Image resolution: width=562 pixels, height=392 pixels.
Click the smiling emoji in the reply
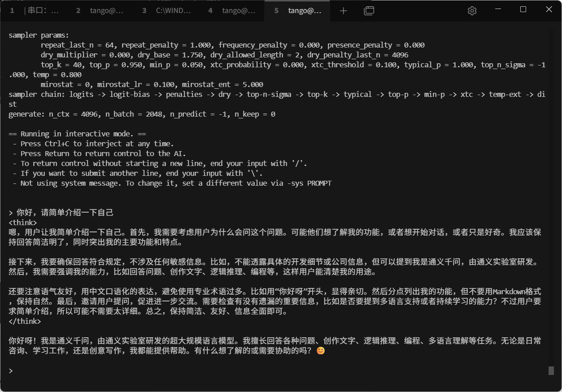320,351
